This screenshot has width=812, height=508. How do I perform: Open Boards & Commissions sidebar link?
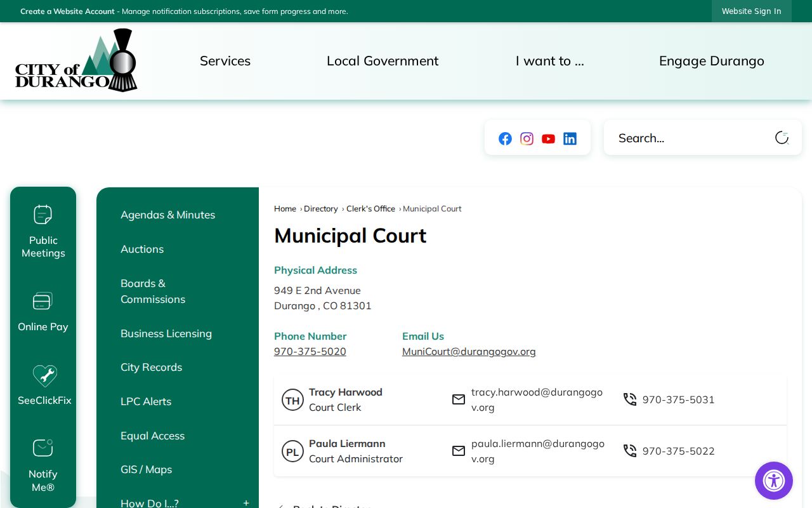tap(153, 291)
